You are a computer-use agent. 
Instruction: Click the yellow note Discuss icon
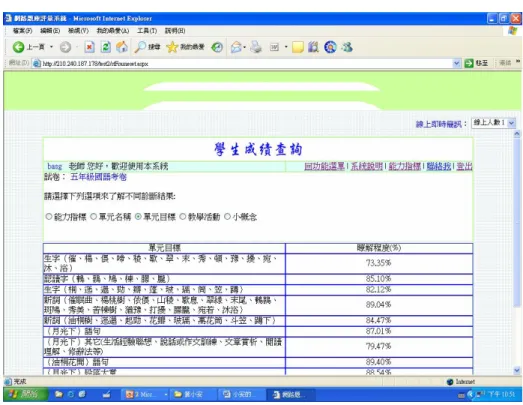tap(298, 47)
